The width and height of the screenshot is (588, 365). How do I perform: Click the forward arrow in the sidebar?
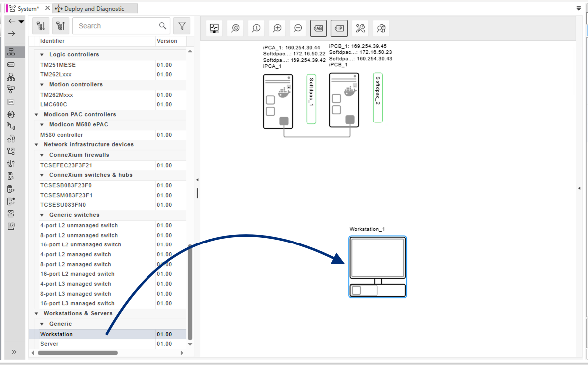click(12, 34)
